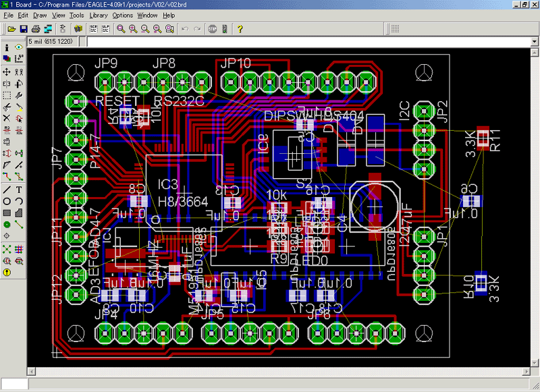Select the Move tool
Image resolution: width=540 pixels, height=392 pixels.
point(7,72)
